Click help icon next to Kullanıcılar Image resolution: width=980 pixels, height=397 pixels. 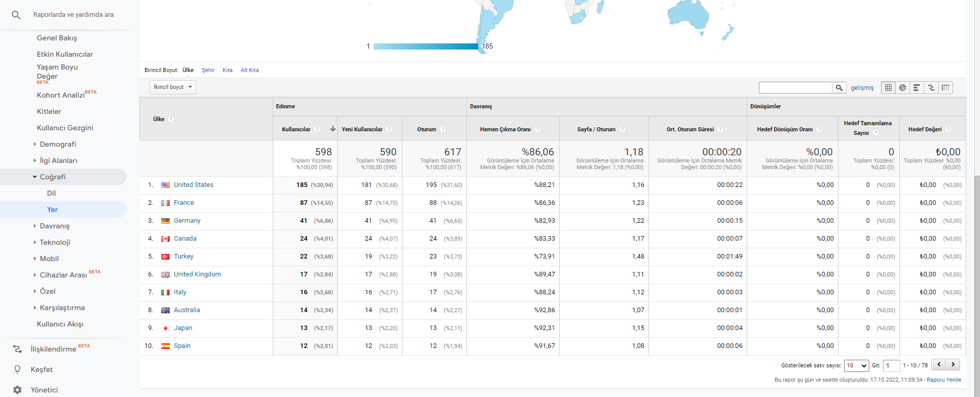tap(317, 129)
